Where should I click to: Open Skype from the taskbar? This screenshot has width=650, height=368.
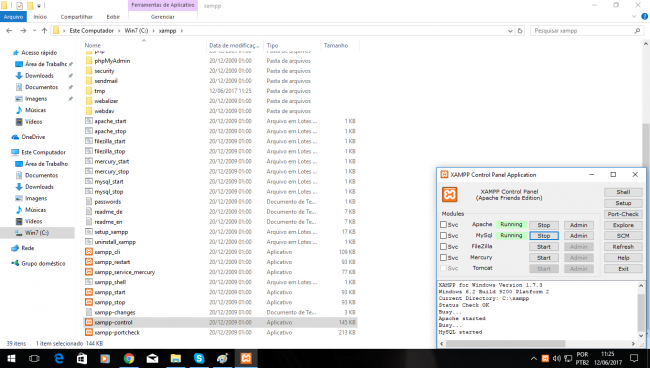tap(199, 358)
